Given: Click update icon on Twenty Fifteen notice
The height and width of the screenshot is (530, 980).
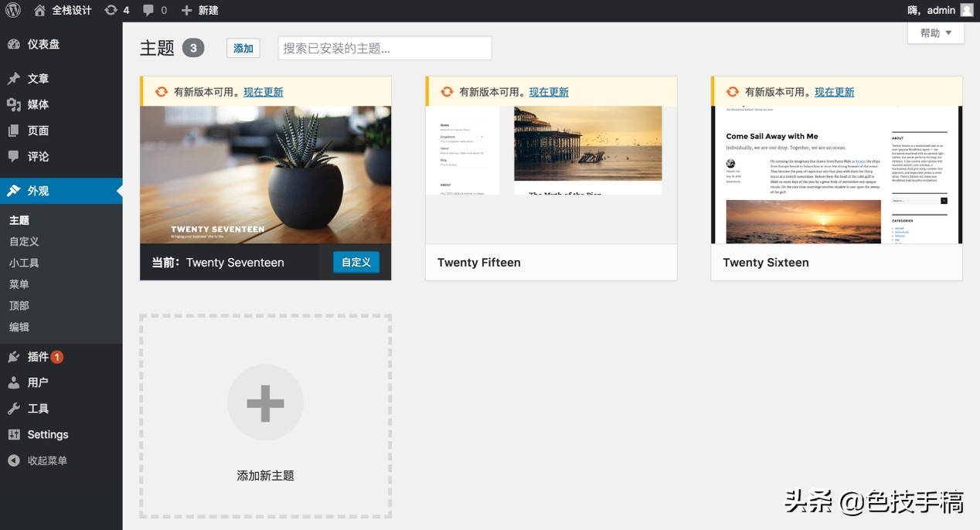Looking at the screenshot, I should 447,91.
